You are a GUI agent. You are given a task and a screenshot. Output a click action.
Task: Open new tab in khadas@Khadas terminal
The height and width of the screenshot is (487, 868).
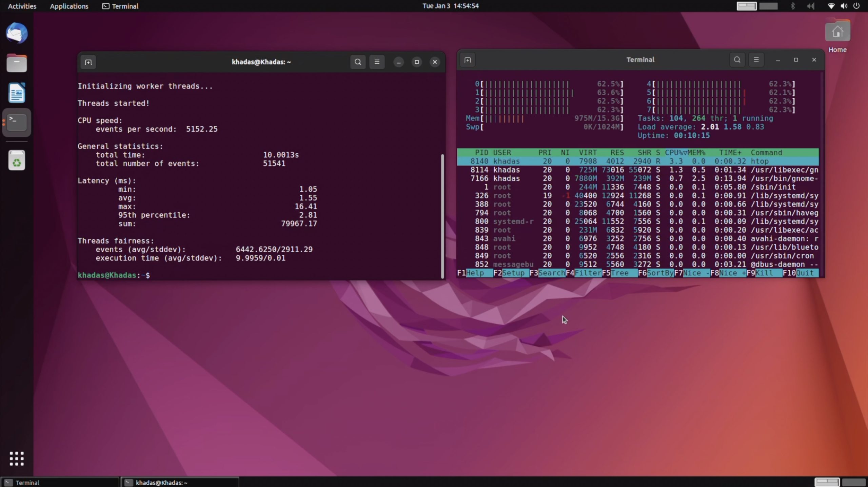coord(88,62)
